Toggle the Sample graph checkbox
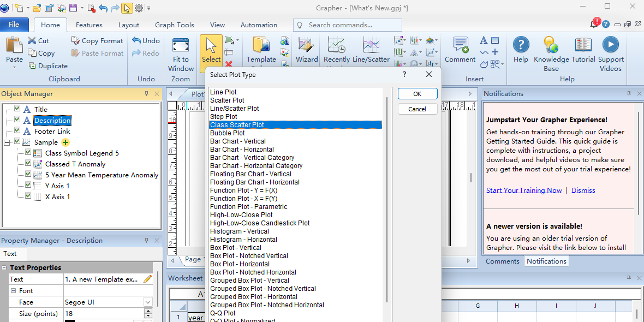 pos(17,142)
